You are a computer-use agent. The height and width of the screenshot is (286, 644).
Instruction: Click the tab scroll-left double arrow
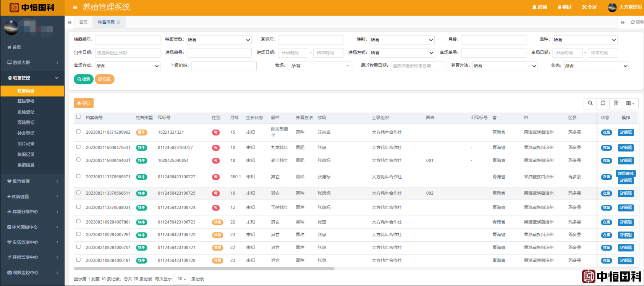click(70, 23)
